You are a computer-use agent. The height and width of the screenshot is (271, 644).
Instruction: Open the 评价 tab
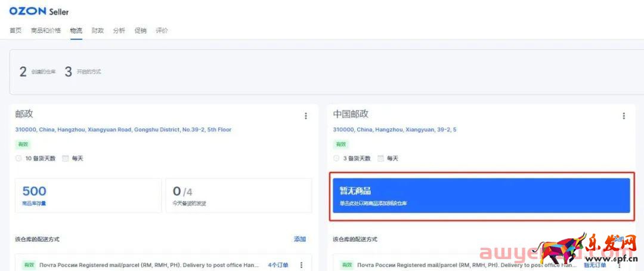click(x=162, y=30)
